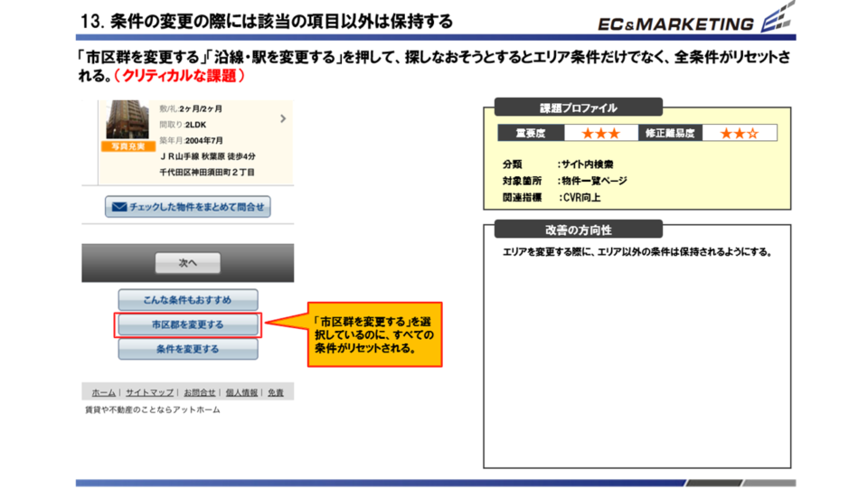Click the 分類 label

click(512, 164)
